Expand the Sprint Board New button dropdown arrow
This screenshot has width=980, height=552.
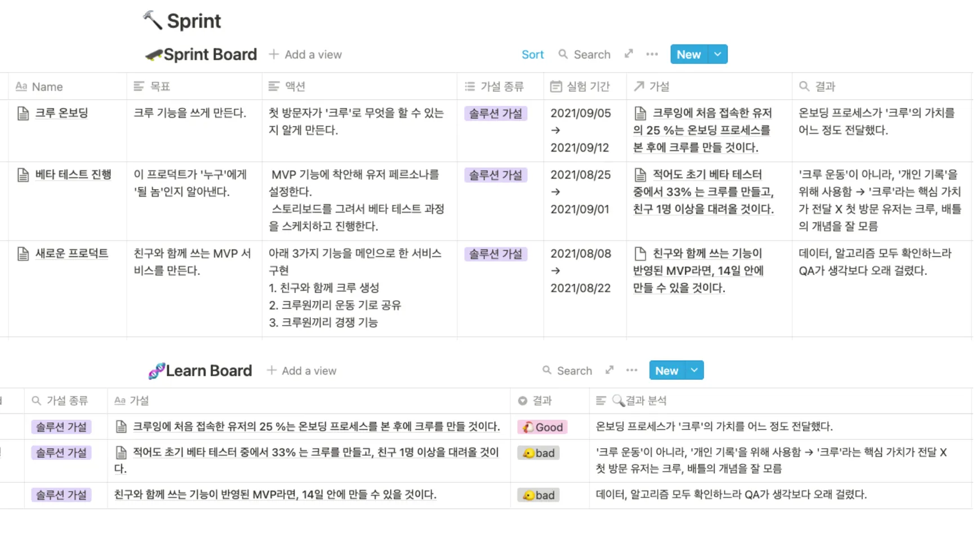pyautogui.click(x=718, y=54)
